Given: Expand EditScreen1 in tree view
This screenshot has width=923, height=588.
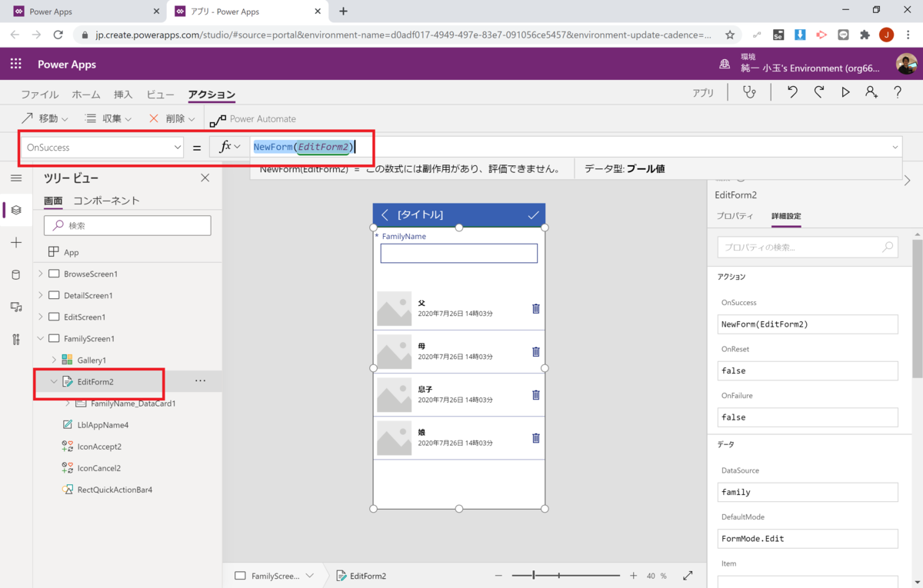Looking at the screenshot, I should (41, 317).
